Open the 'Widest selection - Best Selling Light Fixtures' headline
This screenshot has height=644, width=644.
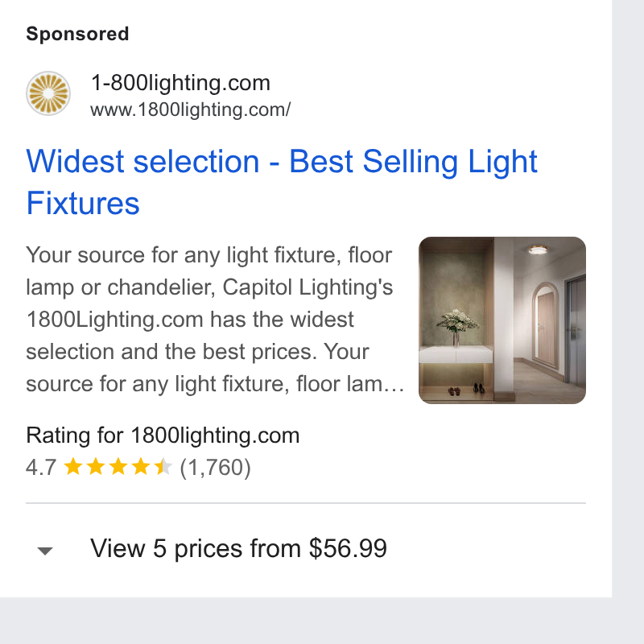282,182
